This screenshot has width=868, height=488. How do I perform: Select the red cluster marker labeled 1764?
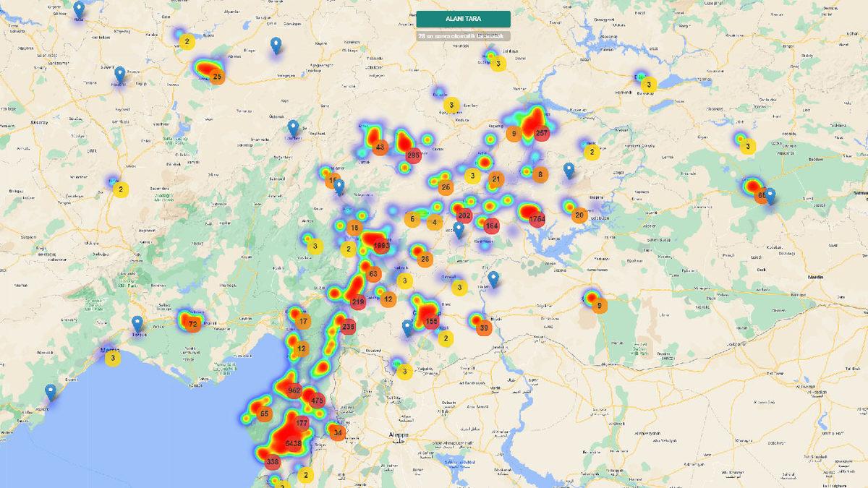(x=537, y=218)
